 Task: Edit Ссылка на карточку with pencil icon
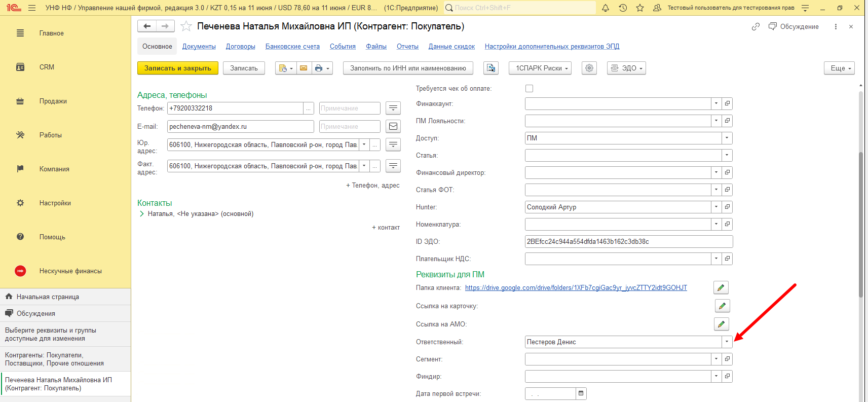point(722,306)
